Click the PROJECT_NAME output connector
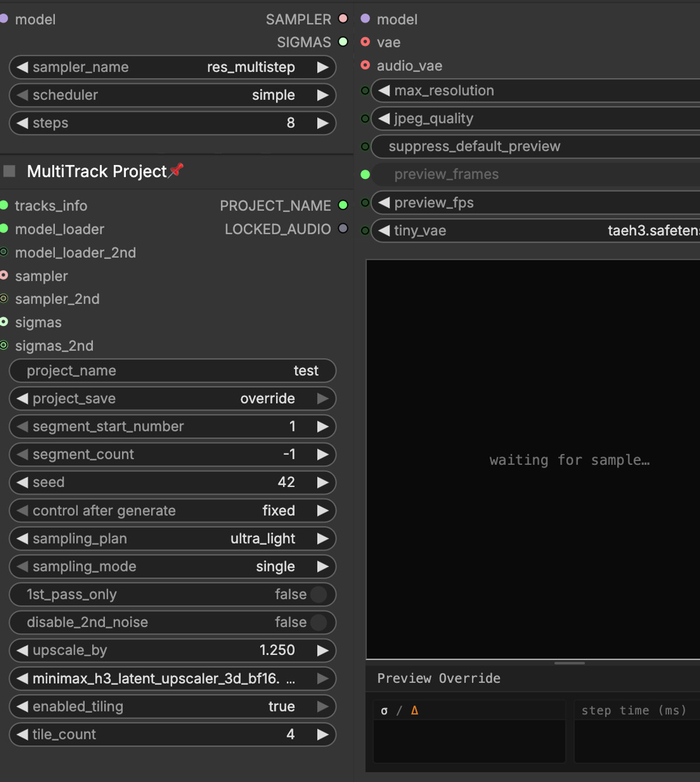700x782 pixels. pos(343,205)
